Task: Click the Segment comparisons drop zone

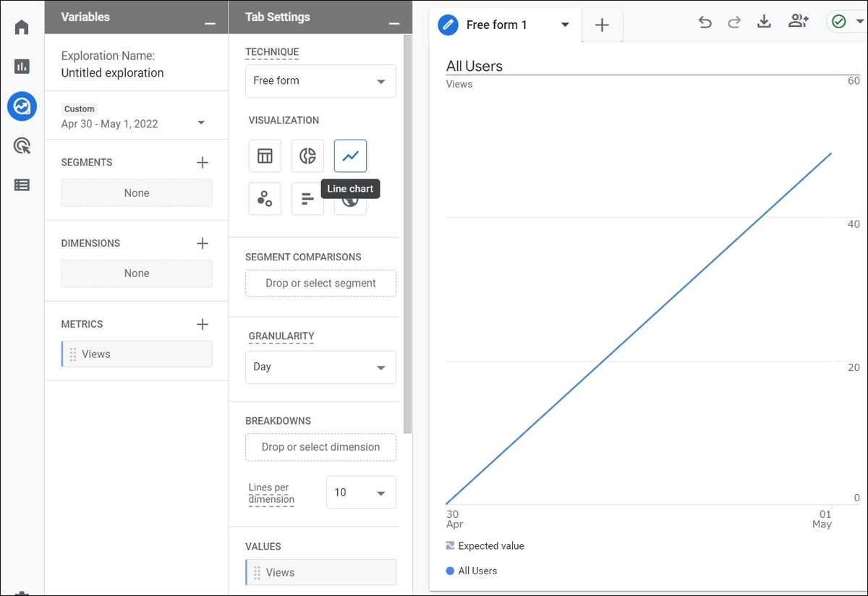Action: coord(320,284)
